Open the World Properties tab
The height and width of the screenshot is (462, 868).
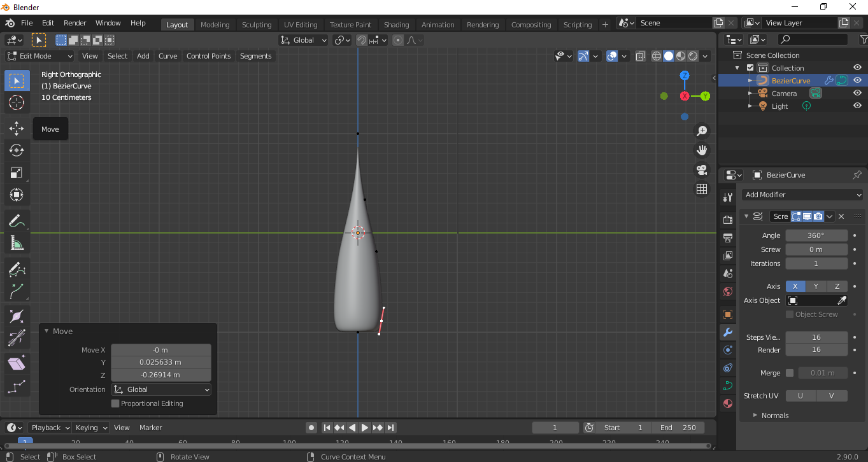pyautogui.click(x=727, y=291)
